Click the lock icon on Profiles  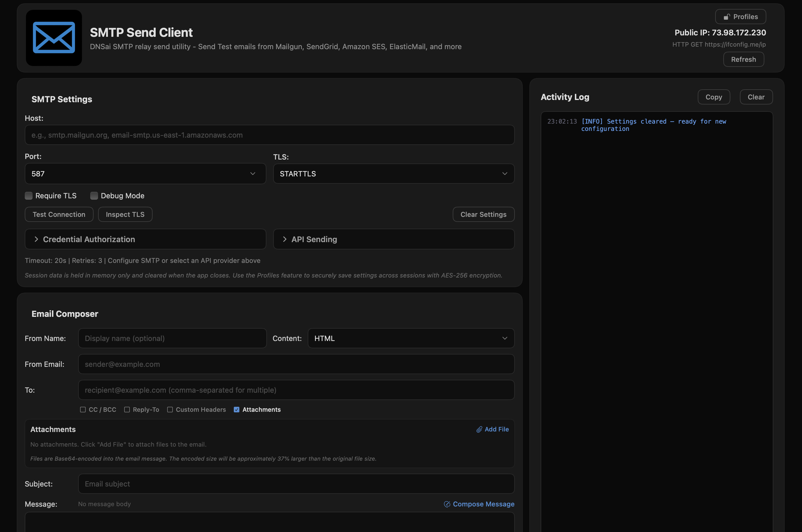click(x=726, y=17)
